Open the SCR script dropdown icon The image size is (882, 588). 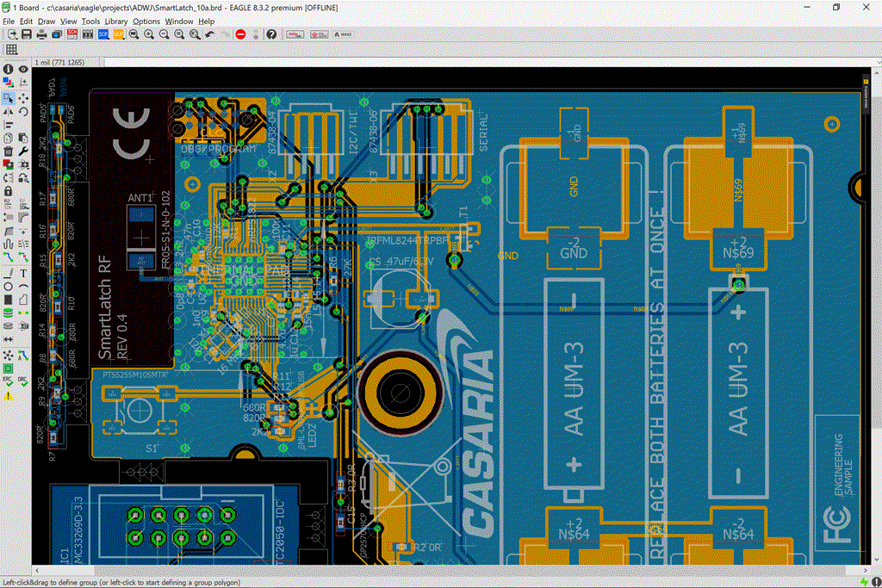point(103,34)
